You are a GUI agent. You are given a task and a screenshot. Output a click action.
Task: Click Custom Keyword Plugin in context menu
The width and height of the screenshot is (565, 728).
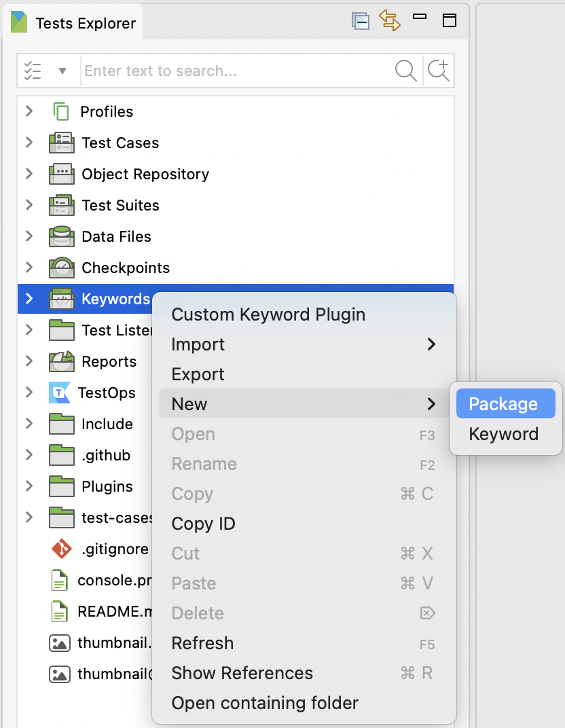coord(268,314)
